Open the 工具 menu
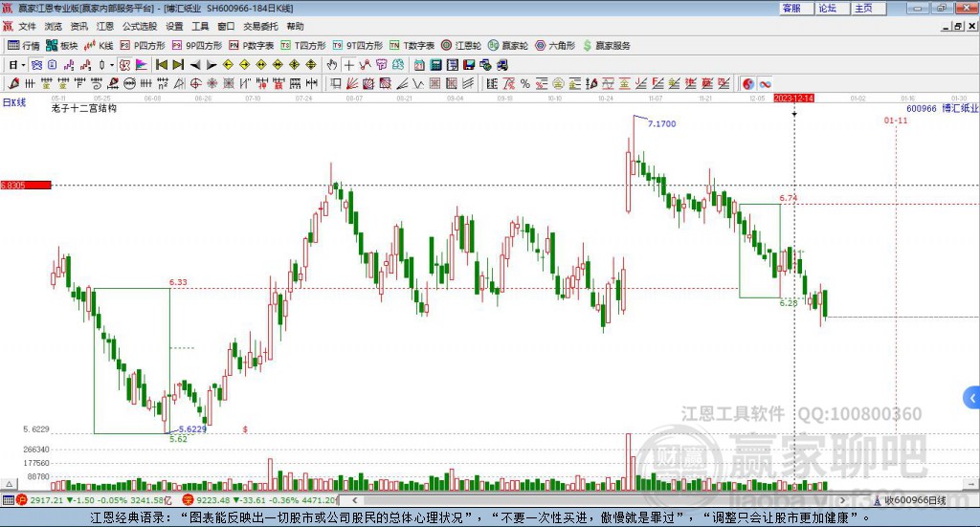The image size is (980, 527). pyautogui.click(x=200, y=26)
